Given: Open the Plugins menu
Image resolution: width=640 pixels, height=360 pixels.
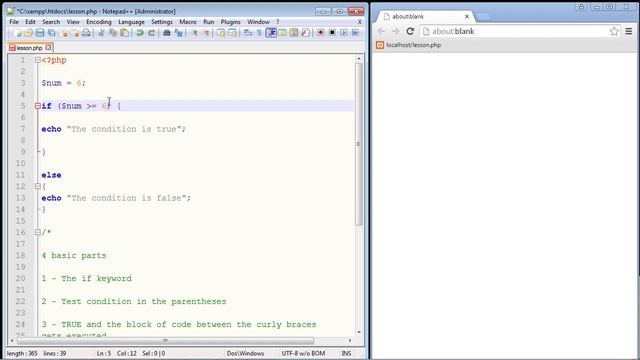Looking at the screenshot, I should [x=231, y=22].
